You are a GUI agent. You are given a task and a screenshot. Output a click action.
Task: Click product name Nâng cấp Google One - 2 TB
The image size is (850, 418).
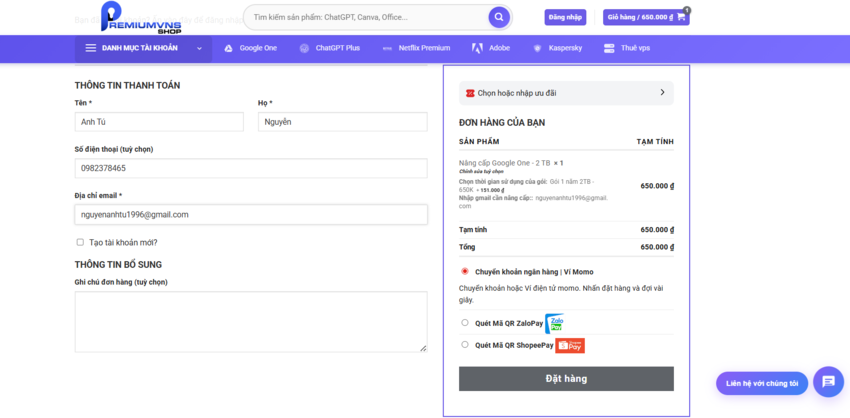pyautogui.click(x=504, y=163)
